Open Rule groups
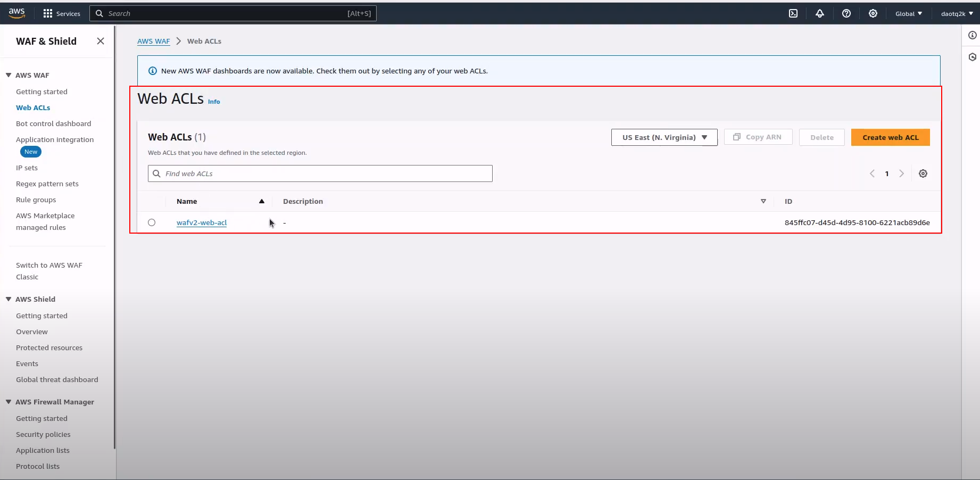The width and height of the screenshot is (980, 480). click(x=36, y=200)
